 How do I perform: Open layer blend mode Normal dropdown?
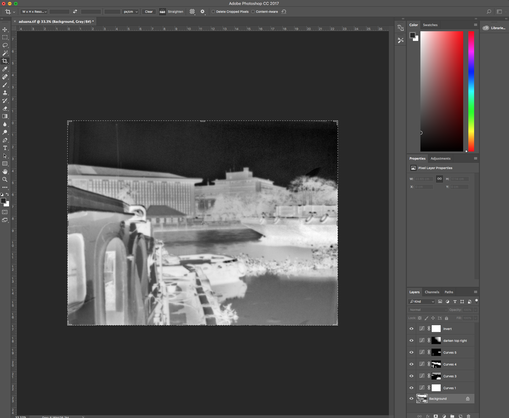coord(427,310)
